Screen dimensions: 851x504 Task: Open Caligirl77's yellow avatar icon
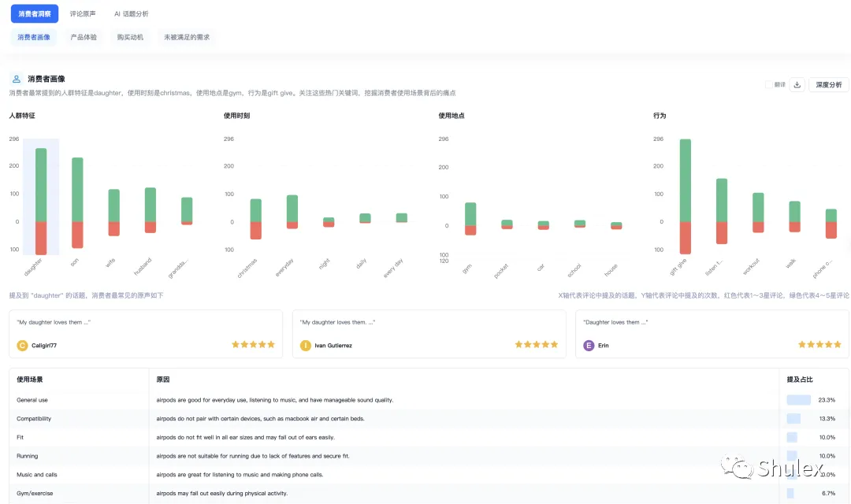(x=22, y=346)
